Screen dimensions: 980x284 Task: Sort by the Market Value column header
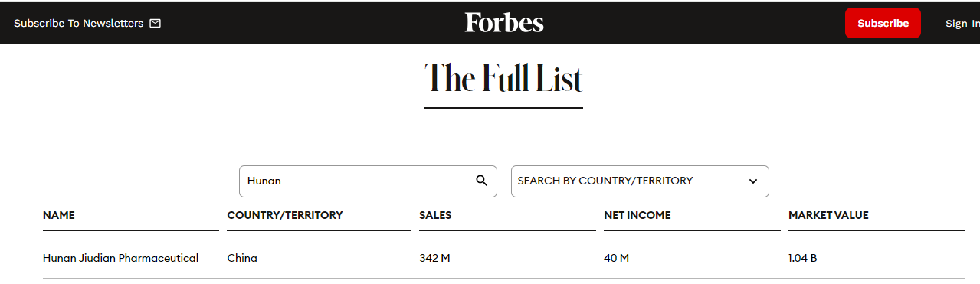[828, 215]
